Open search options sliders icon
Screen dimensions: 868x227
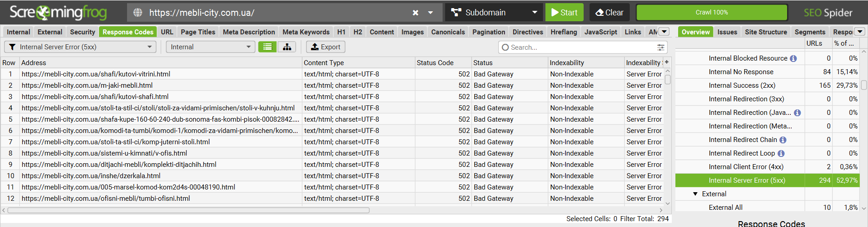(660, 47)
